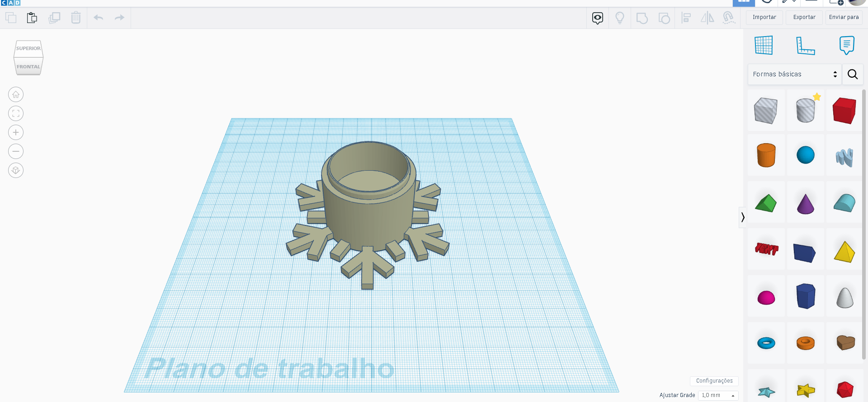This screenshot has width=868, height=402.
Task: Click the Ungroup shapes icon
Action: point(664,18)
